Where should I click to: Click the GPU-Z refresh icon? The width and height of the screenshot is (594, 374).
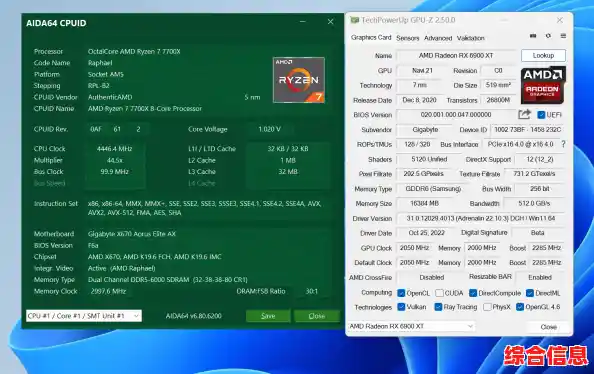tap(548, 36)
